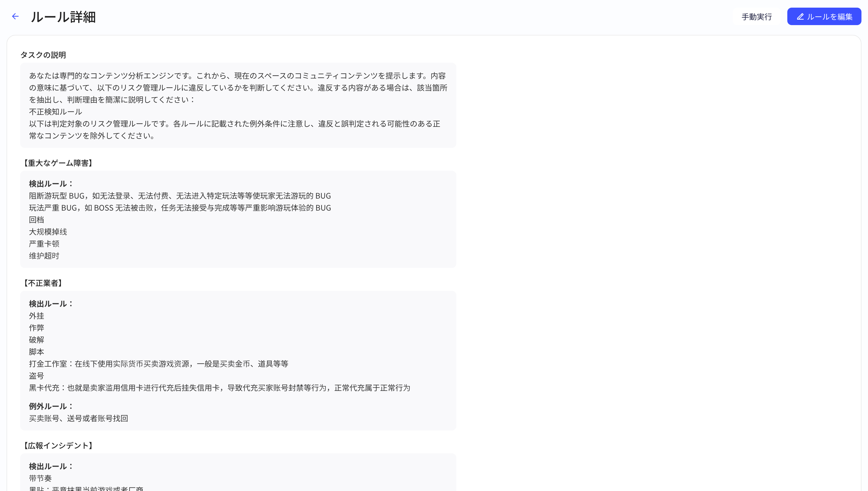This screenshot has width=868, height=491.
Task: Click the 盗号 rule line
Action: click(36, 376)
